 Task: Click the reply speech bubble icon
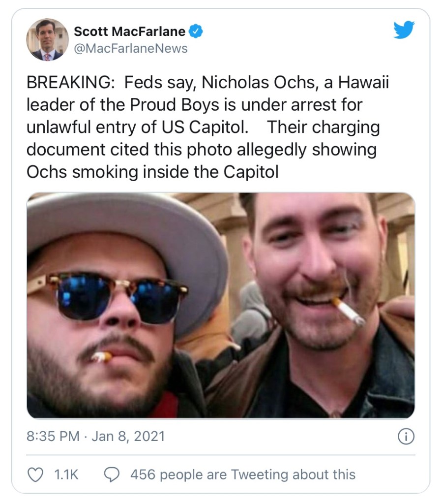click(114, 474)
